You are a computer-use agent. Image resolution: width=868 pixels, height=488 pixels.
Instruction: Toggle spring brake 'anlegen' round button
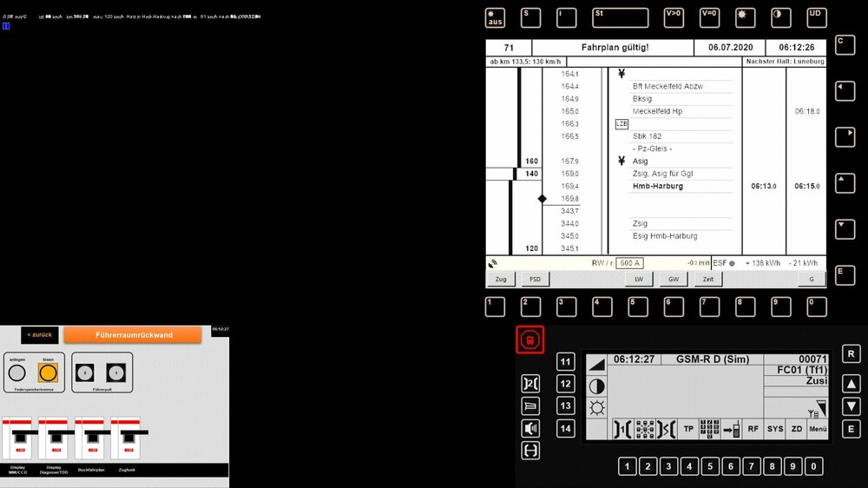click(x=16, y=373)
